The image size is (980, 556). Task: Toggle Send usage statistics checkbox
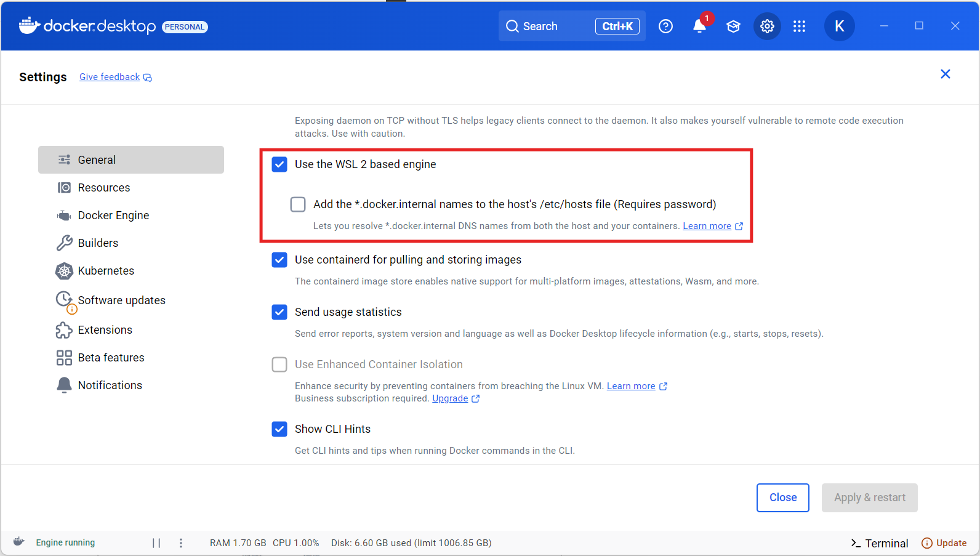(279, 312)
